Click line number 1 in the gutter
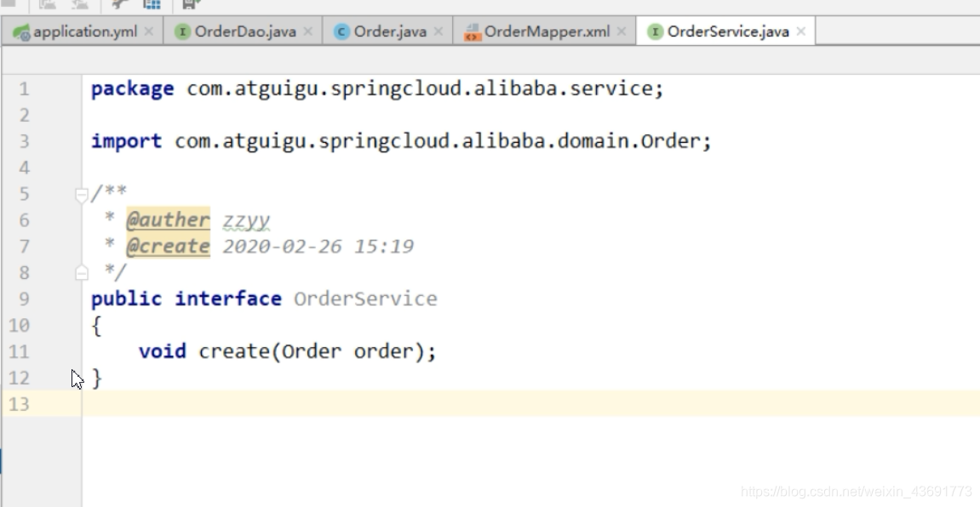The image size is (980, 507). click(x=24, y=88)
